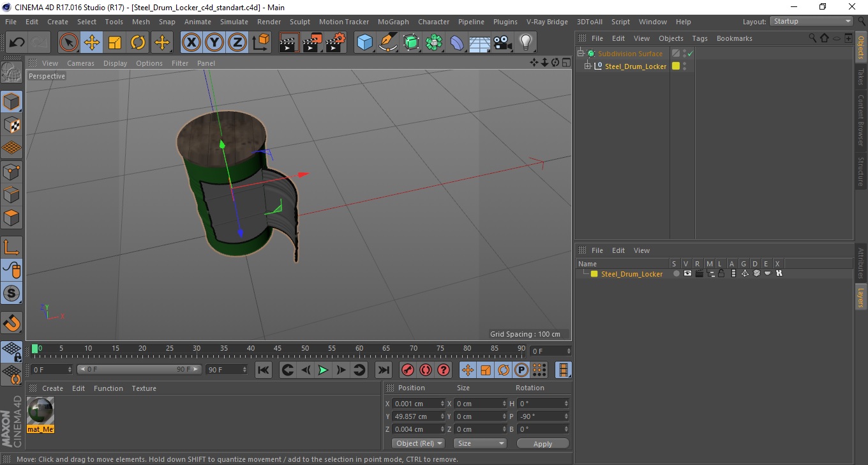Click the timeline frame 0 marker
868x465 pixels.
35,349
